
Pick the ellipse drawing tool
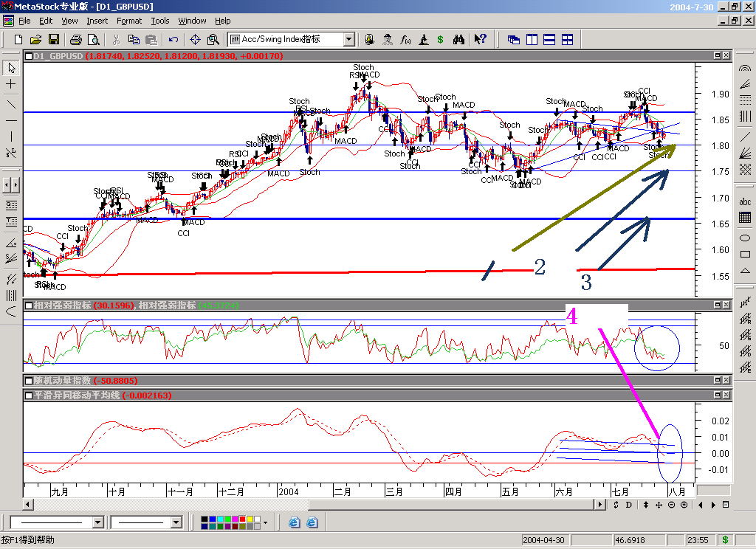[x=745, y=238]
